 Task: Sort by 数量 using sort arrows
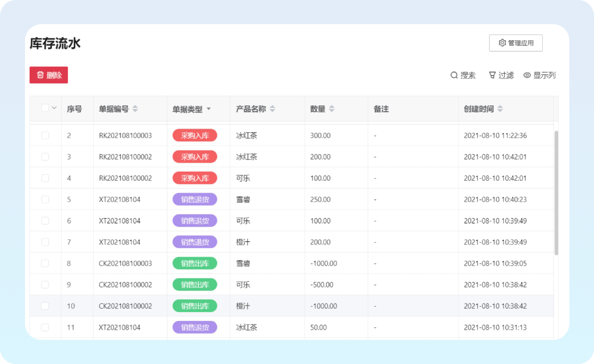click(332, 109)
